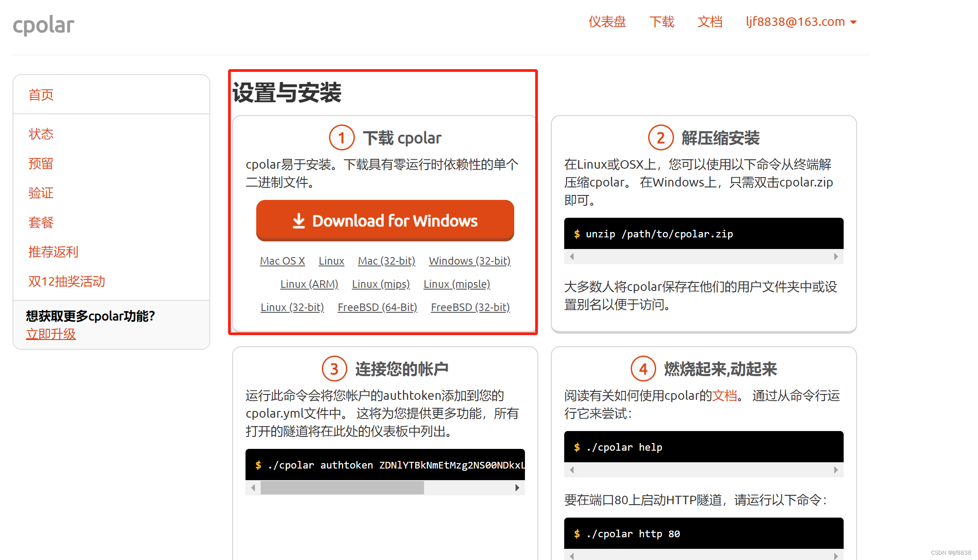Go to 双12抽奖活动 sidebar link
This screenshot has width=978, height=560.
(x=67, y=281)
